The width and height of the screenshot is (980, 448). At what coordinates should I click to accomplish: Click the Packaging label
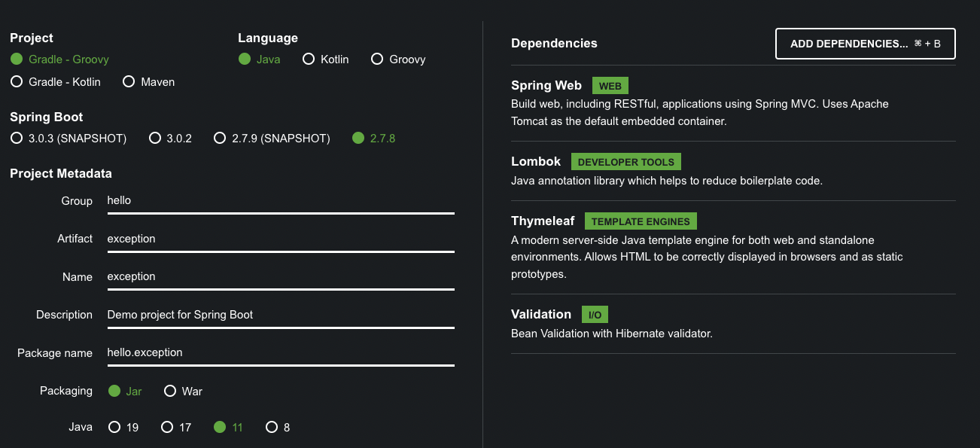tap(67, 391)
